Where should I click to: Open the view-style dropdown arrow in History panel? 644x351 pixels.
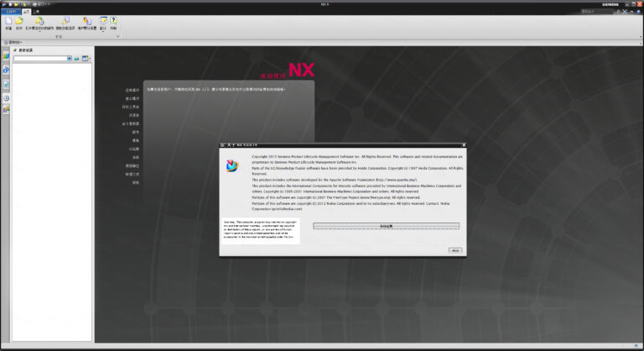(x=90, y=58)
